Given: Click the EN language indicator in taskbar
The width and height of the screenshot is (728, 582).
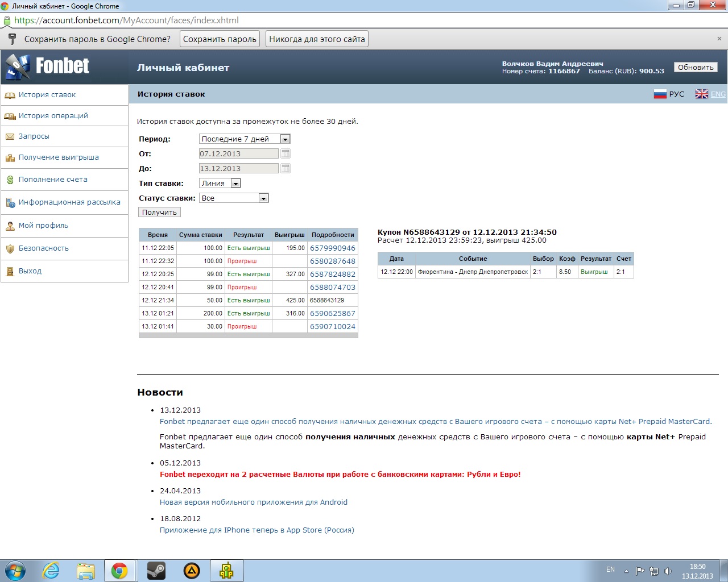Looking at the screenshot, I should (610, 569).
